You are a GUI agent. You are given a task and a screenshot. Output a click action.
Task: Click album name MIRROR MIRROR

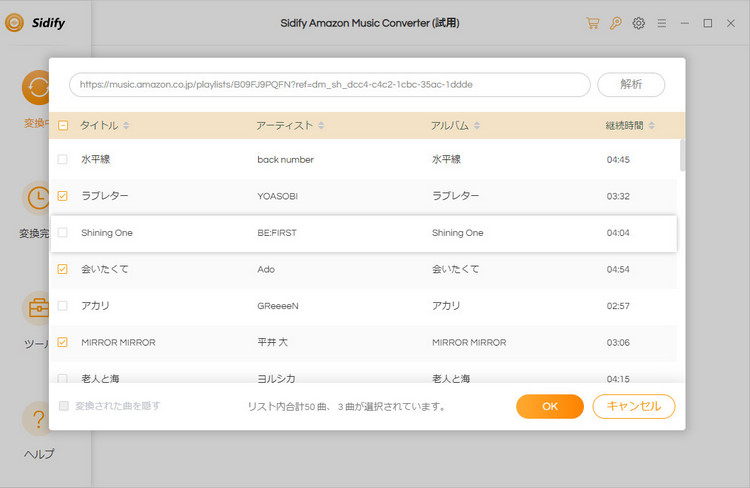tap(469, 343)
